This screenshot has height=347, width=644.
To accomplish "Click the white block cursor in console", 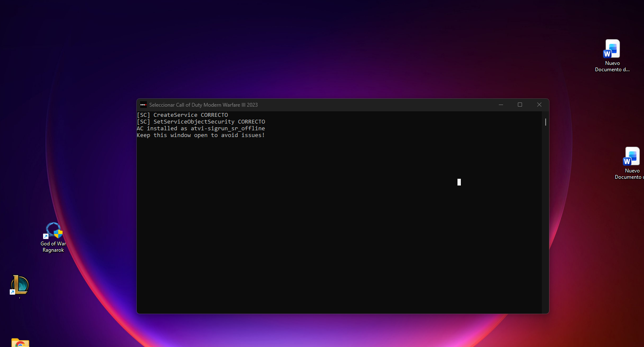I will coord(459,182).
